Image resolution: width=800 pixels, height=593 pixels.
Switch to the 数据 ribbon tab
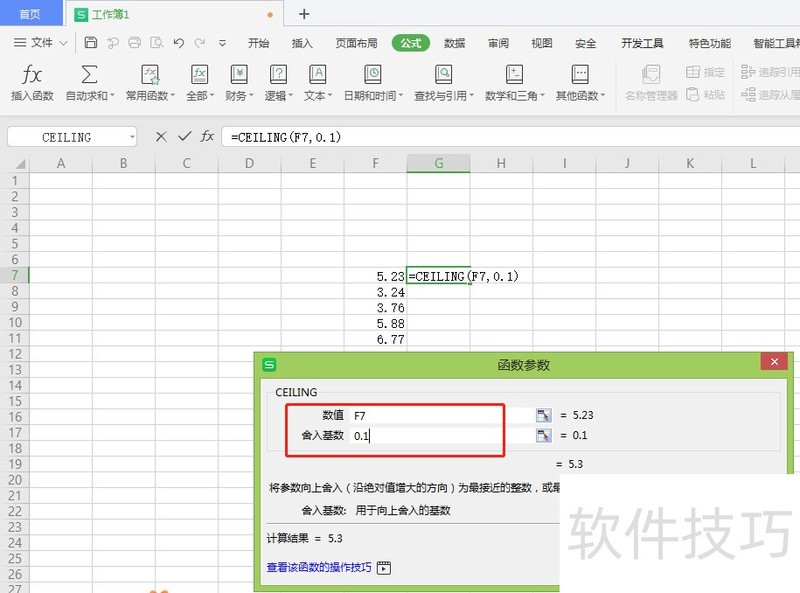click(454, 43)
